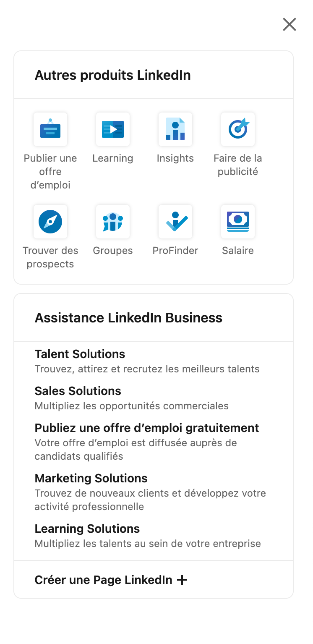Open the Groupes people icon
Image resolution: width=313 pixels, height=644 pixels.
point(113,222)
